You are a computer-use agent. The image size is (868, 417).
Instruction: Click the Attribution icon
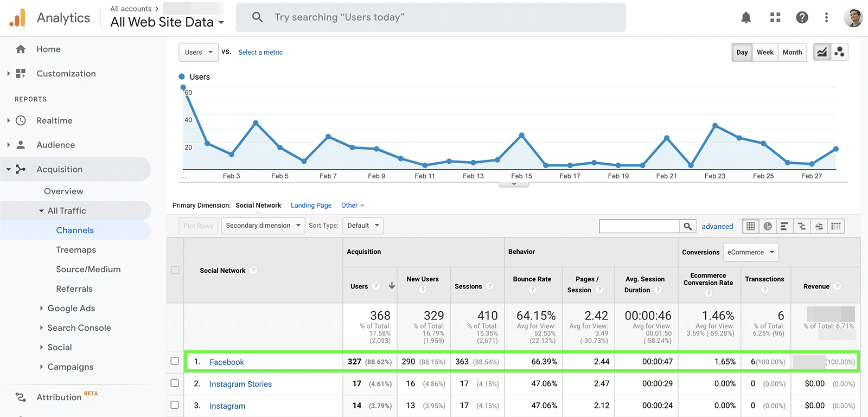pos(21,397)
